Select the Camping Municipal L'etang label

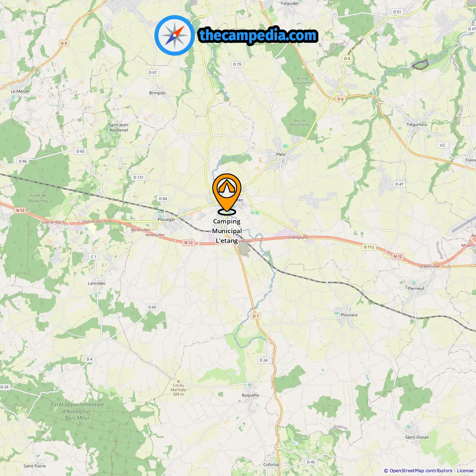coord(227,231)
